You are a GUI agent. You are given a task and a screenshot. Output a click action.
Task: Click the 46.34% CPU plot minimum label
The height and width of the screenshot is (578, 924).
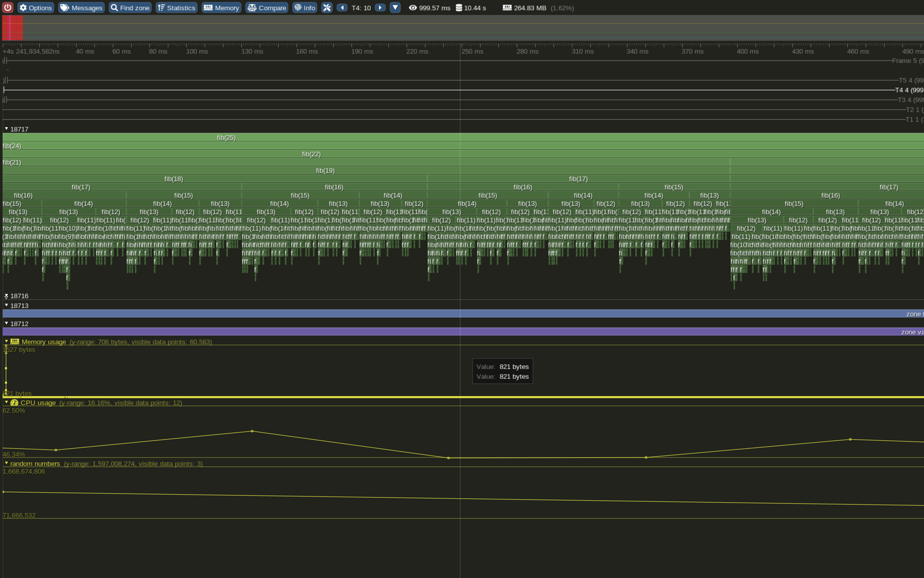click(x=14, y=454)
